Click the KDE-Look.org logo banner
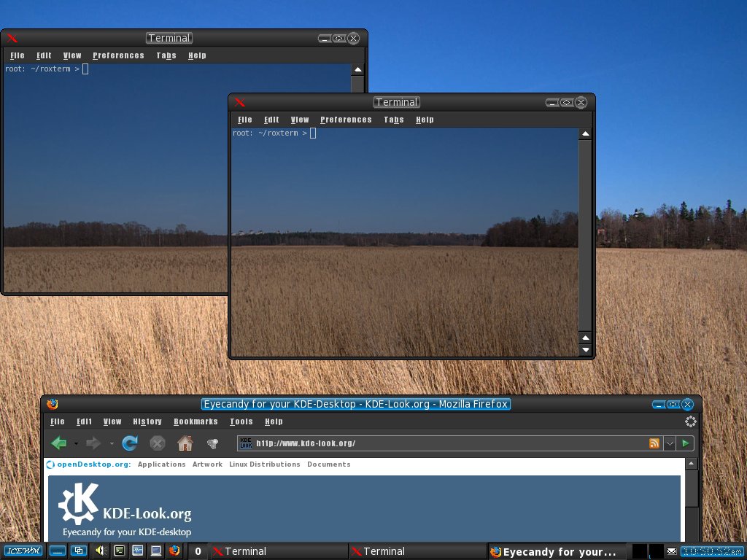This screenshot has height=560, width=747. (125, 510)
